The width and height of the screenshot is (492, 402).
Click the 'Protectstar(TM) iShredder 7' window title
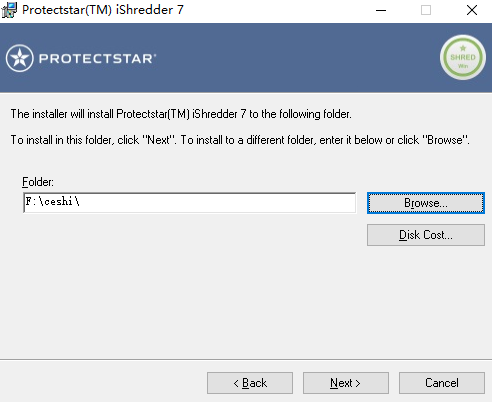pyautogui.click(x=103, y=10)
